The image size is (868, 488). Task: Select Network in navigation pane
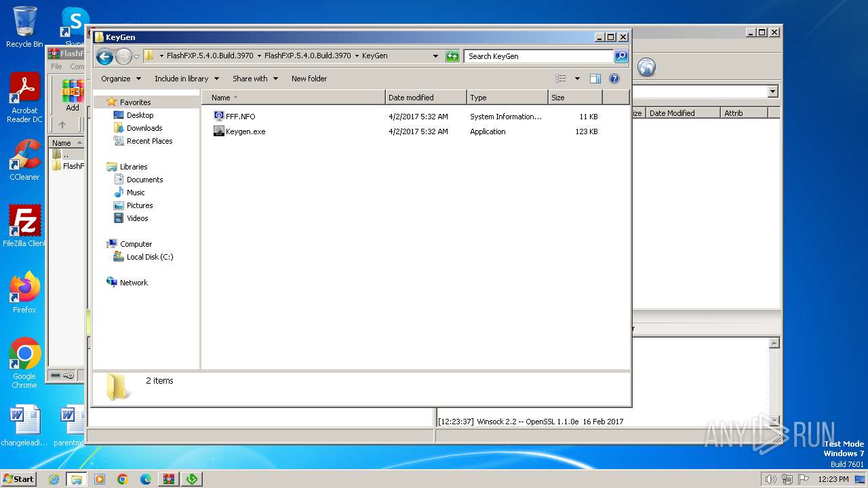pos(134,283)
